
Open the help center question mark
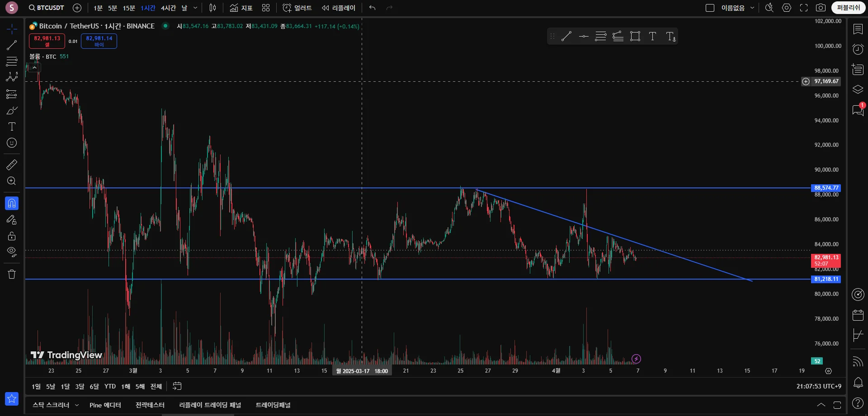858,403
